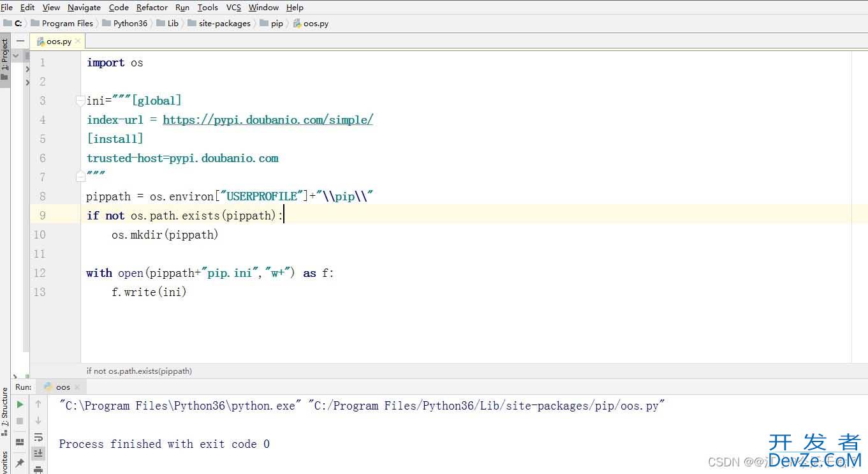Open the Favorites tool window
The height and width of the screenshot is (474, 868).
coord(5,463)
